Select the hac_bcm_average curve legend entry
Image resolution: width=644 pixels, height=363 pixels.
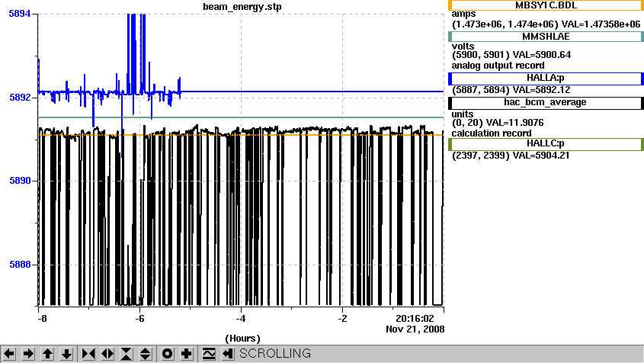[546, 102]
